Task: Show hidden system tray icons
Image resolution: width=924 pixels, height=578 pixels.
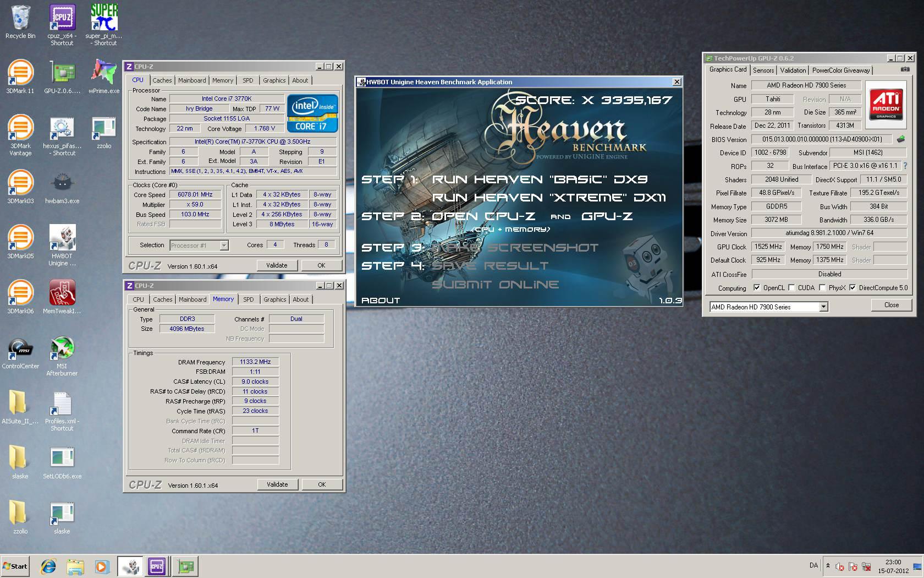Action: click(x=828, y=565)
